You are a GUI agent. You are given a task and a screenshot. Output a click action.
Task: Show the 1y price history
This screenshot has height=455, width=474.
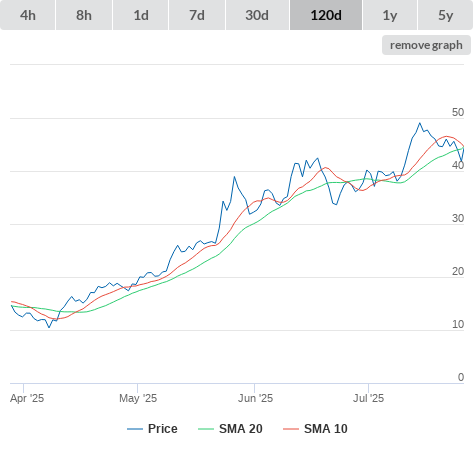390,15
